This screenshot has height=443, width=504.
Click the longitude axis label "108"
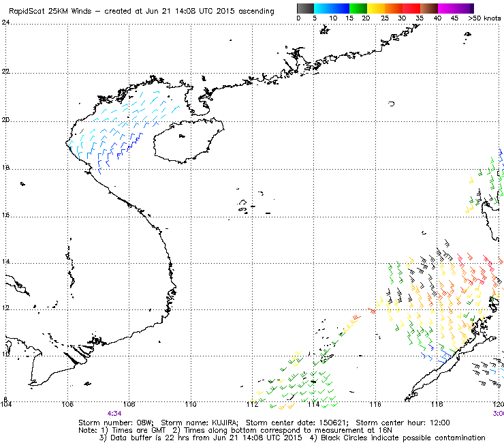(129, 404)
